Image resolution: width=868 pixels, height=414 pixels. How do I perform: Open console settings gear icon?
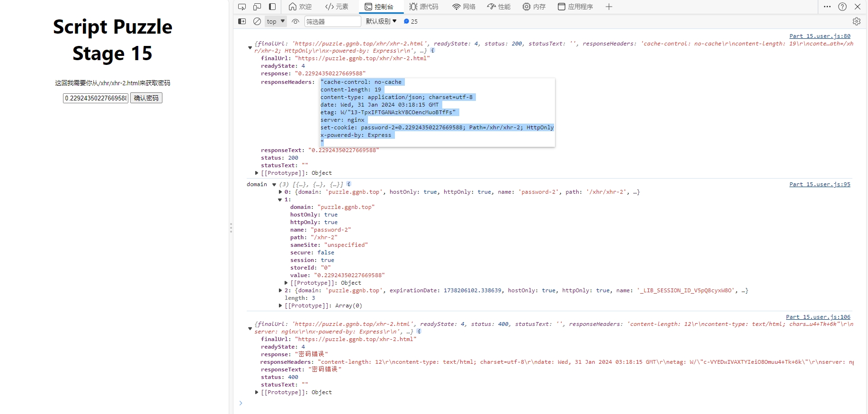[857, 21]
